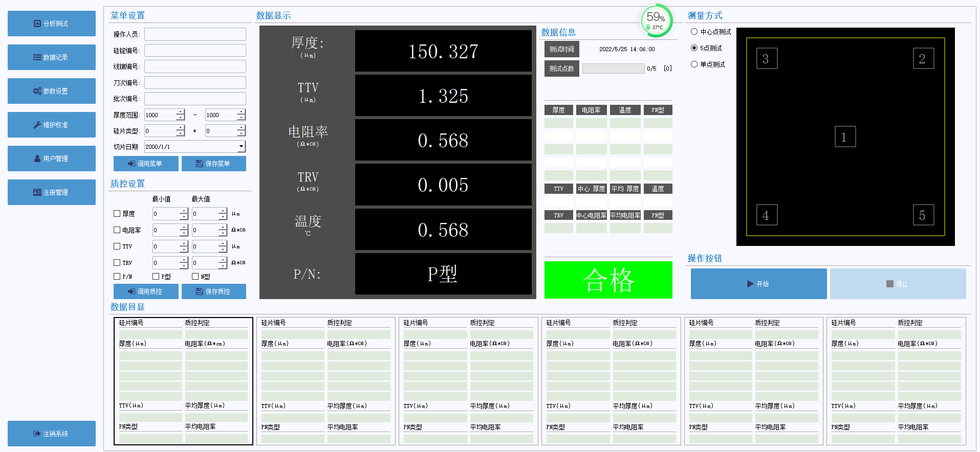Click the 停止 stop button

[x=898, y=284]
